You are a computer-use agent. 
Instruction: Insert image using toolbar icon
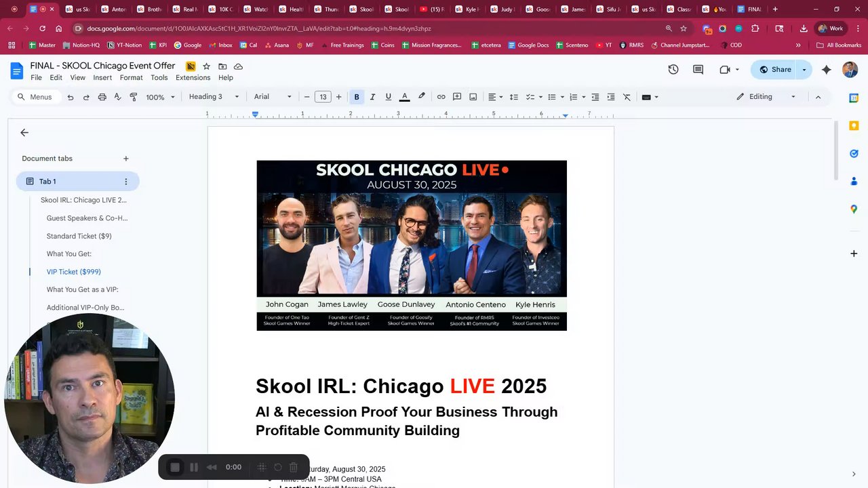(x=473, y=97)
